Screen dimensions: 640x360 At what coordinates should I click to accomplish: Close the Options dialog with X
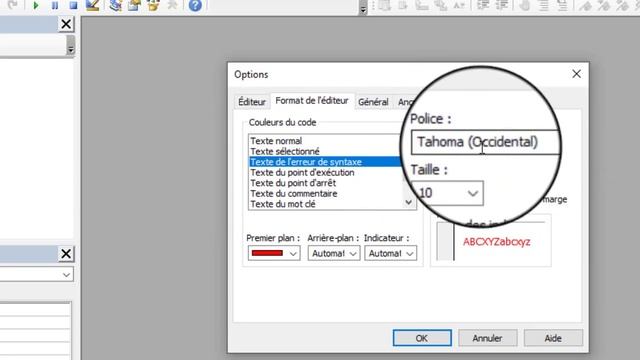tap(576, 74)
